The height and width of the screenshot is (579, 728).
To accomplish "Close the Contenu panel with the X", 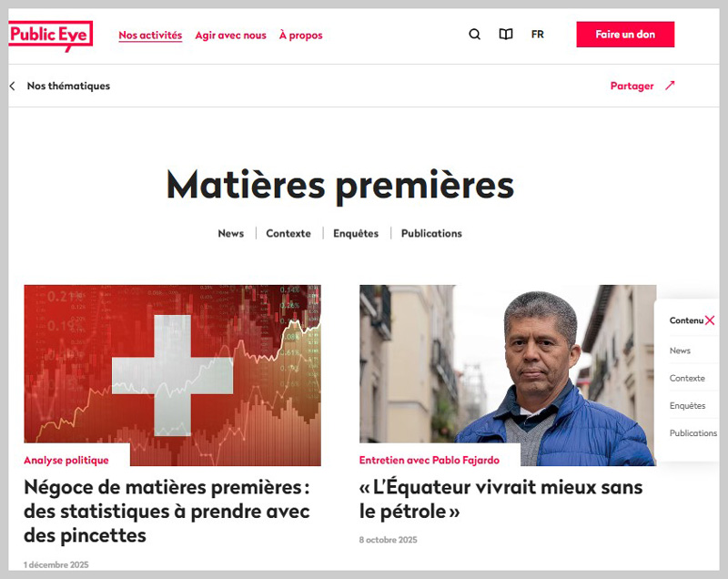I will pyautogui.click(x=710, y=320).
